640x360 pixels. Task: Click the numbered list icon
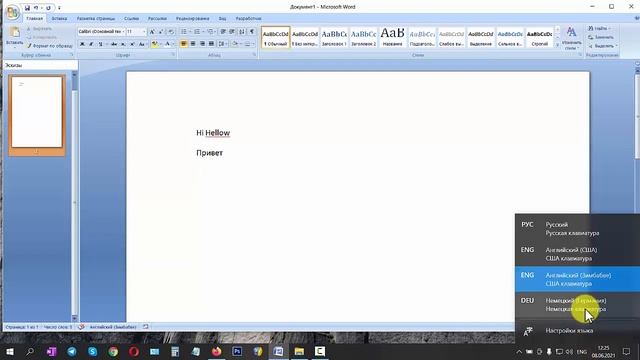pos(197,31)
